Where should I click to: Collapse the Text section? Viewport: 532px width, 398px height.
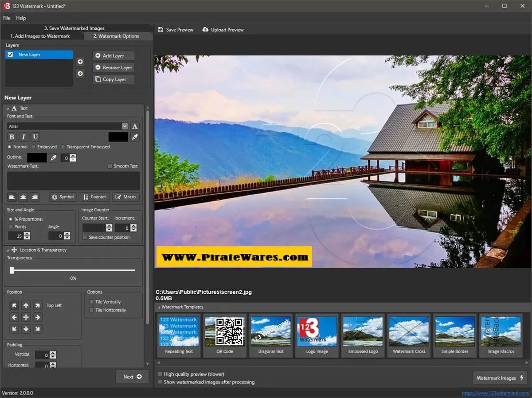click(8, 108)
